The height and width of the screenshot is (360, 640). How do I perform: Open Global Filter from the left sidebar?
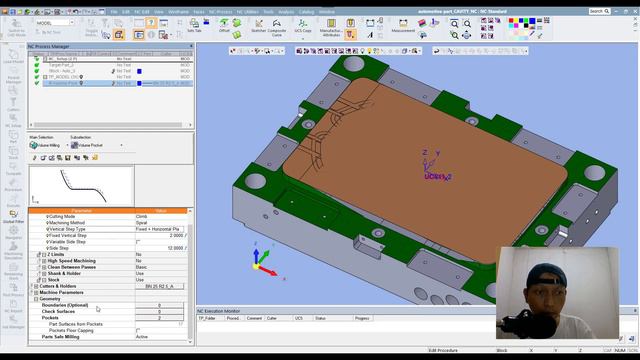point(13,217)
